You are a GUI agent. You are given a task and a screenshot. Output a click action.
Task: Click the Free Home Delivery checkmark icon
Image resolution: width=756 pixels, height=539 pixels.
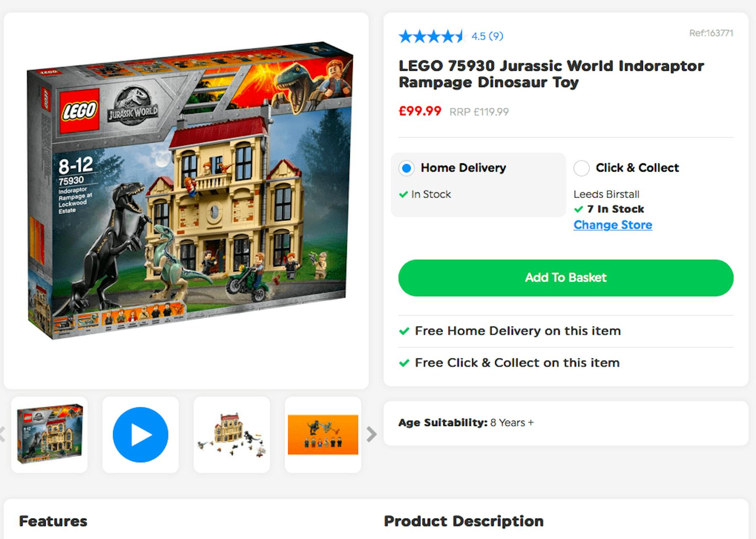click(x=404, y=331)
